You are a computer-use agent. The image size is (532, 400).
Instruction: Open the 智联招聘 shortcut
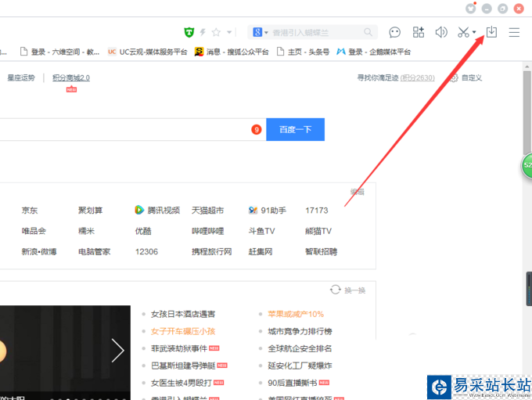(x=322, y=251)
